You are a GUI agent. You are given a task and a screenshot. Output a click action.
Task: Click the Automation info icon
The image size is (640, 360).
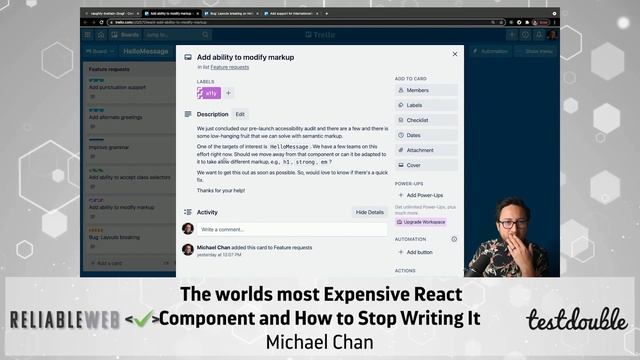[454, 239]
